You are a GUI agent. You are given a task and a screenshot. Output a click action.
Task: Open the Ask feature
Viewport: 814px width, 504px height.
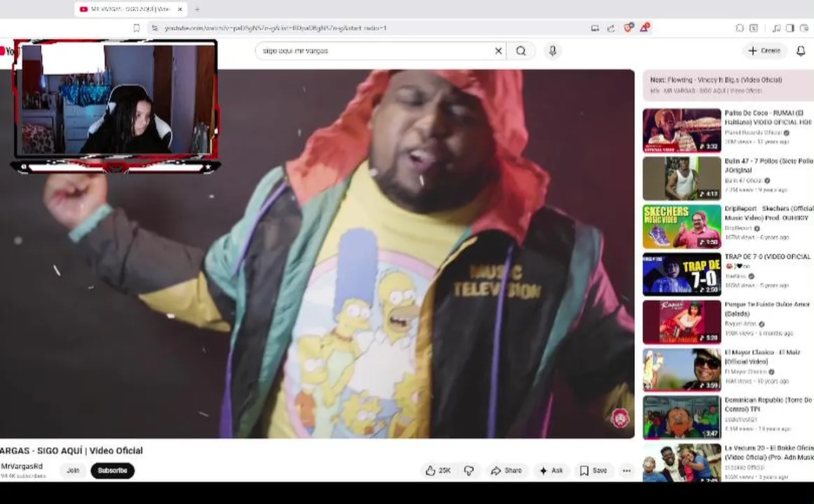click(552, 470)
